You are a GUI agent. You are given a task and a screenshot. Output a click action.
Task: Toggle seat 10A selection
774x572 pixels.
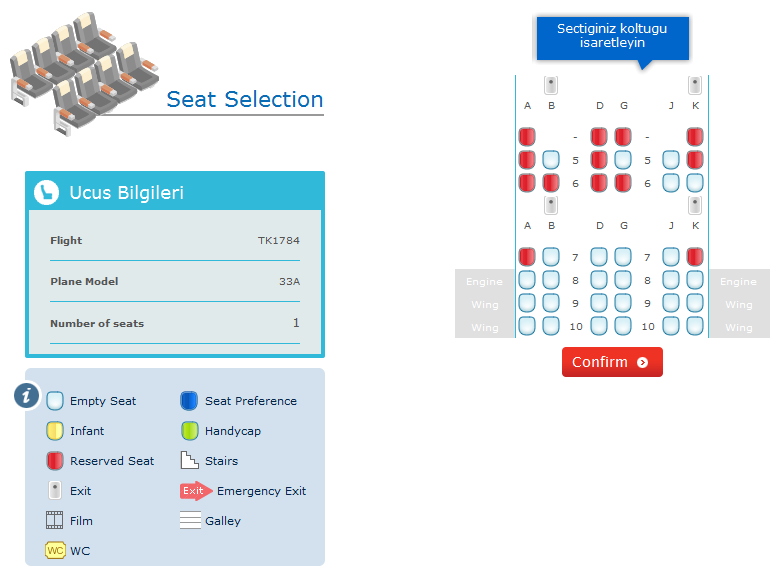pos(527,326)
